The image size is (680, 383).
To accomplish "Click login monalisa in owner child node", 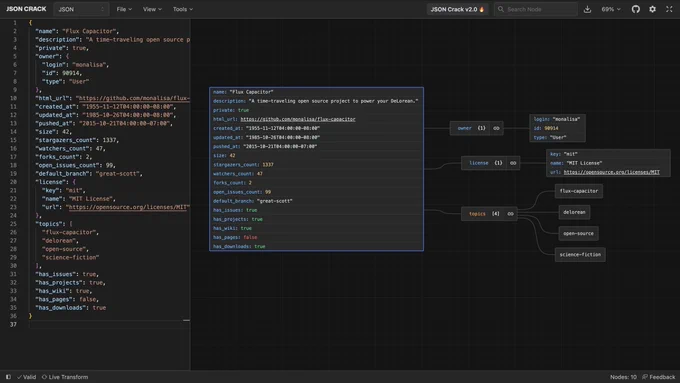I will pos(557,119).
